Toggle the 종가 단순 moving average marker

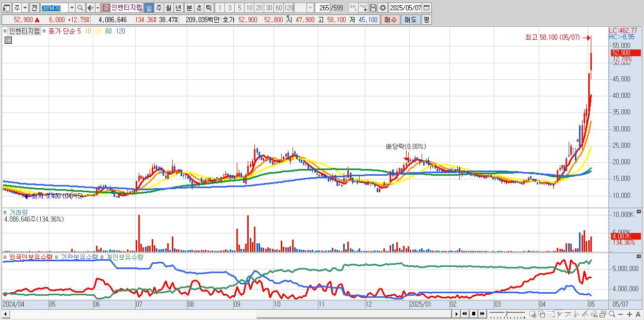[x=45, y=31]
